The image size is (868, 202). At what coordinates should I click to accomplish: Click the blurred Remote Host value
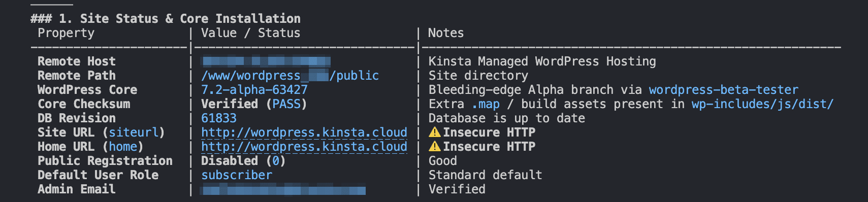[x=266, y=61]
